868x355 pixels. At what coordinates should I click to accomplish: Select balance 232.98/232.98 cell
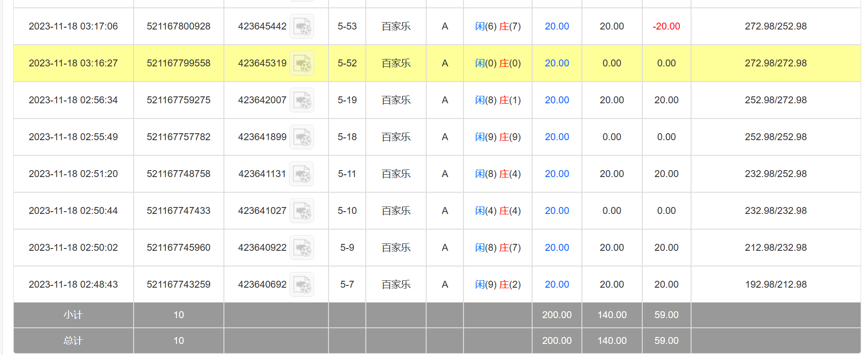775,211
